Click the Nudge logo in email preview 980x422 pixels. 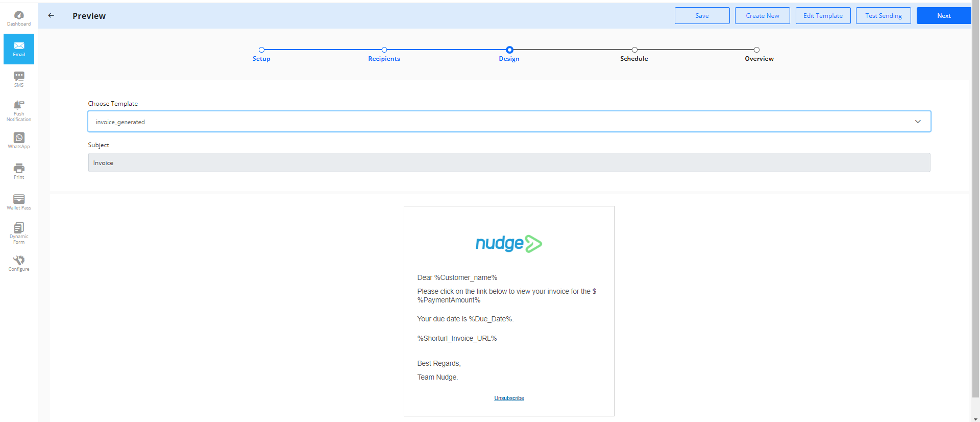point(509,244)
